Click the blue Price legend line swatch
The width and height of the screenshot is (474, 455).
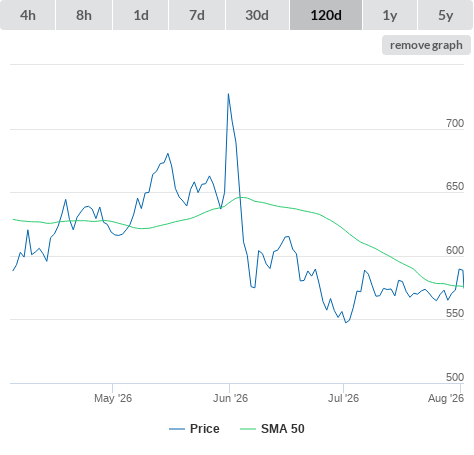[x=177, y=429]
